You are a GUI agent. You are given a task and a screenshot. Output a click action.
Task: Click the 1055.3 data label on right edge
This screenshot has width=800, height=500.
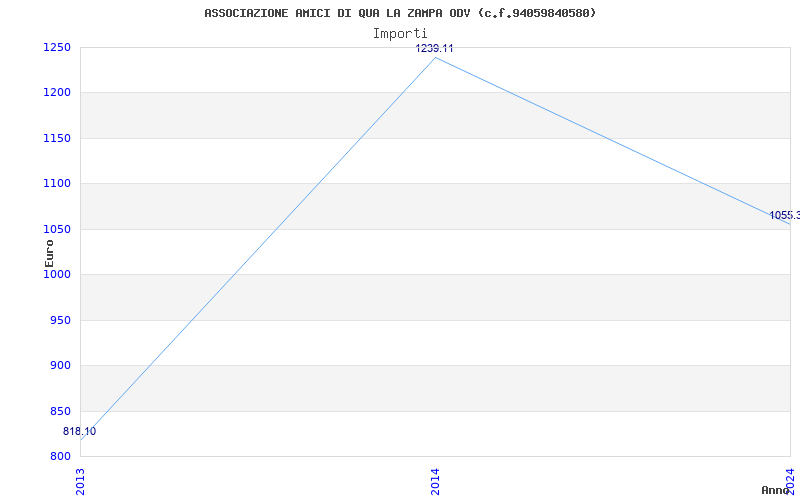point(784,215)
